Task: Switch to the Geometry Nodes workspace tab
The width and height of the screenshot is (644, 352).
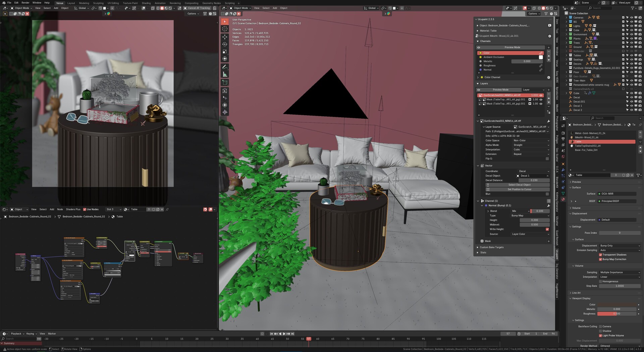Action: point(212,3)
